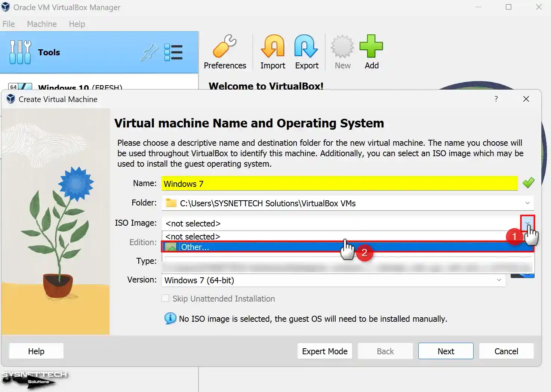Open the Machine menu
Screen dimensions: 551x392
pyautogui.click(x=42, y=24)
